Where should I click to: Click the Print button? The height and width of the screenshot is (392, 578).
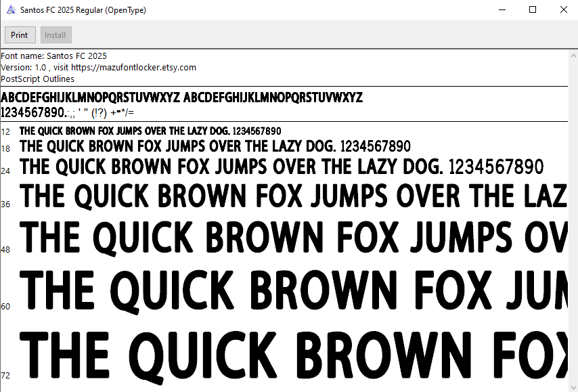(20, 35)
